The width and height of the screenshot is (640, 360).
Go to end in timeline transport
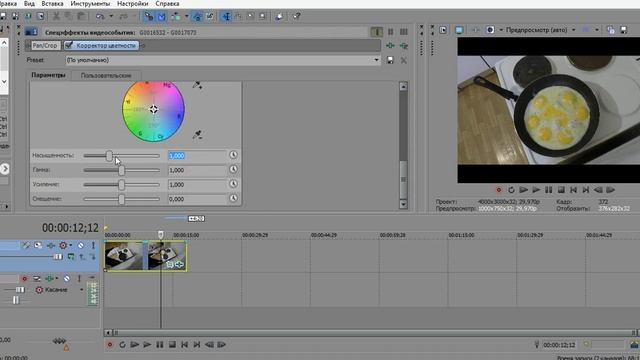(197, 345)
